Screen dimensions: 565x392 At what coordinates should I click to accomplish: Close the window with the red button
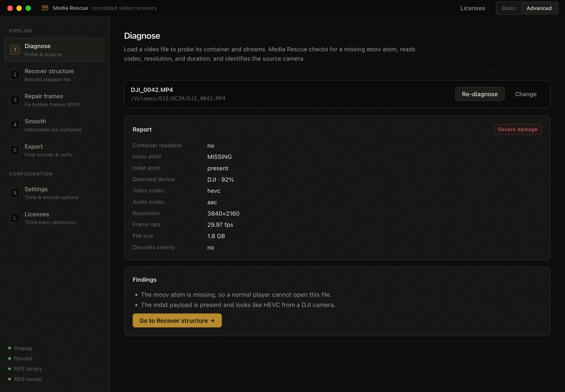pos(10,8)
